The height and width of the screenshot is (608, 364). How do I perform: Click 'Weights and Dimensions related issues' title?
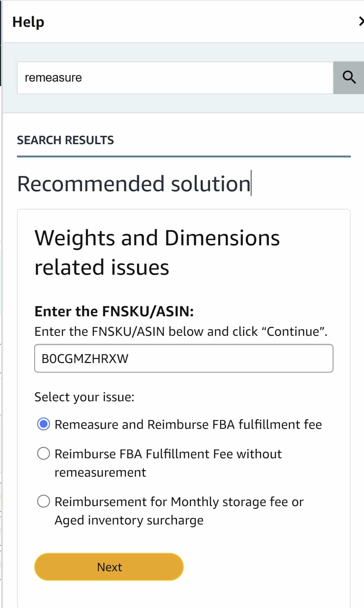[157, 252]
